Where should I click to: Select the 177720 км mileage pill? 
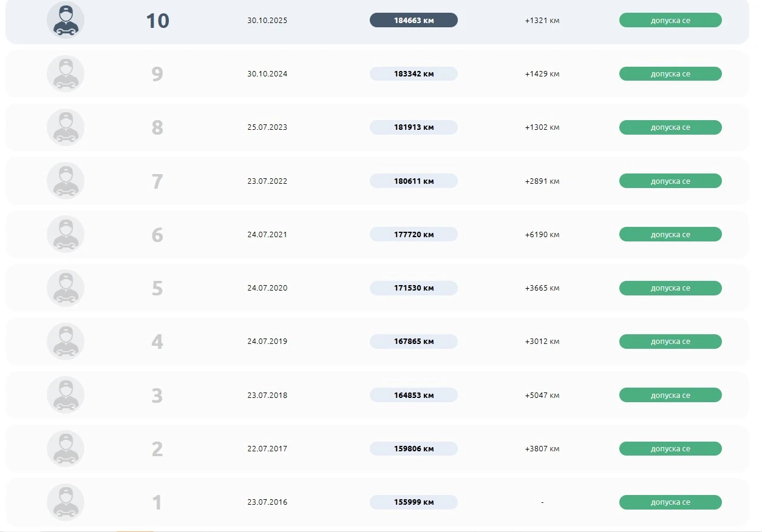[x=413, y=234]
